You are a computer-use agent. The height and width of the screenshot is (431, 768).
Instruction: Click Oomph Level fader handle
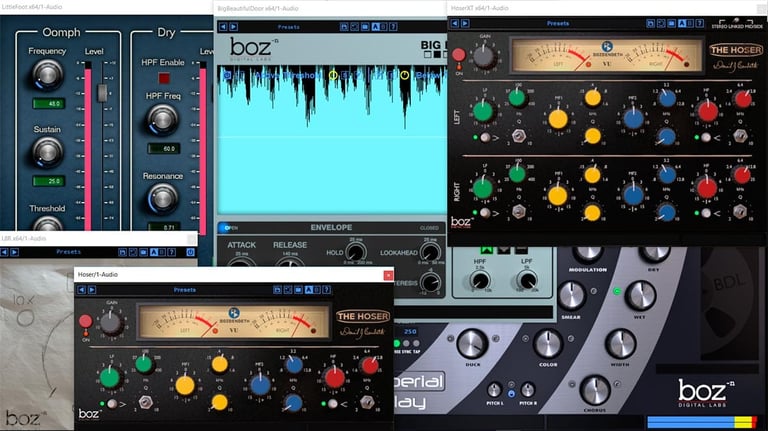pyautogui.click(x=102, y=93)
